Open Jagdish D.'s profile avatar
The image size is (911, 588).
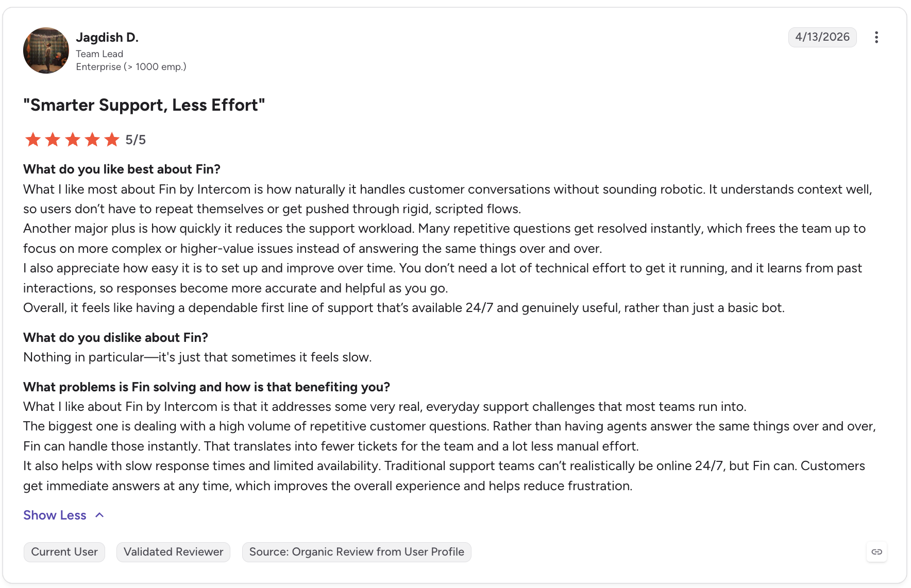pyautogui.click(x=46, y=50)
